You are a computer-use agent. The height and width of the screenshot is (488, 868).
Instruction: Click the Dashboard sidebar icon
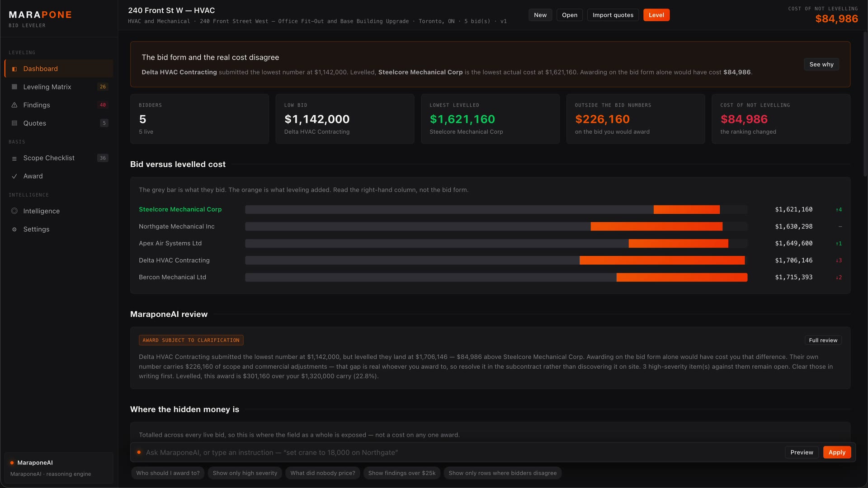(x=14, y=69)
